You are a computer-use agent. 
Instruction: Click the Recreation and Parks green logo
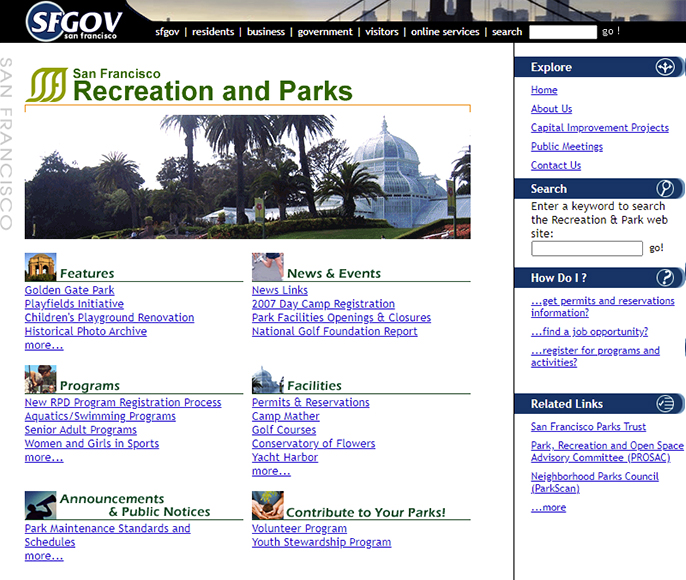tap(47, 85)
